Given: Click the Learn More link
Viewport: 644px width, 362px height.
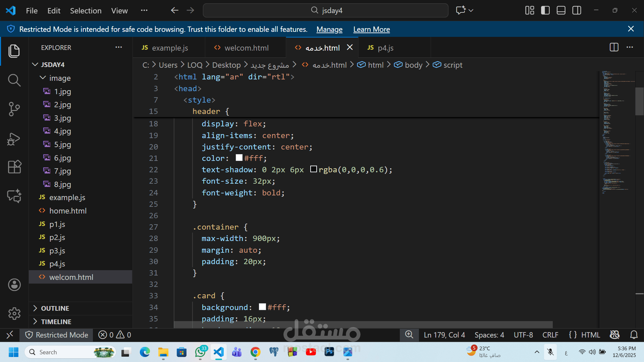Looking at the screenshot, I should [371, 29].
